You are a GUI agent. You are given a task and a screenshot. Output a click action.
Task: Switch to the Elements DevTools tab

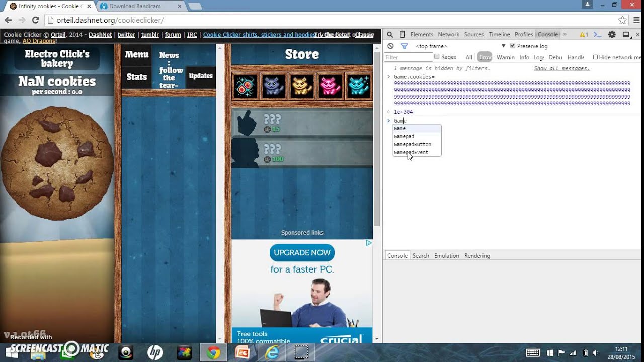[x=422, y=34]
